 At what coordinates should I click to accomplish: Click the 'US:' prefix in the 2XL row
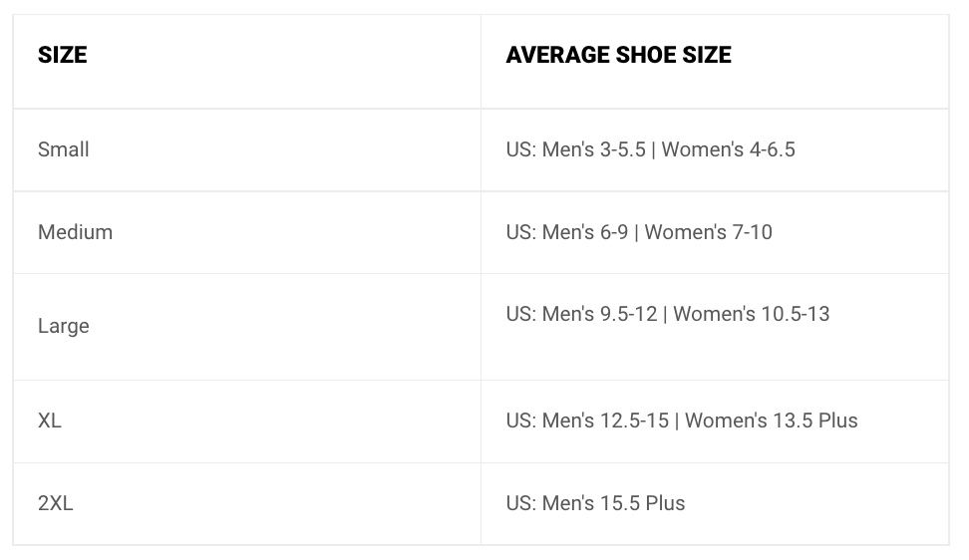pyautogui.click(x=521, y=503)
